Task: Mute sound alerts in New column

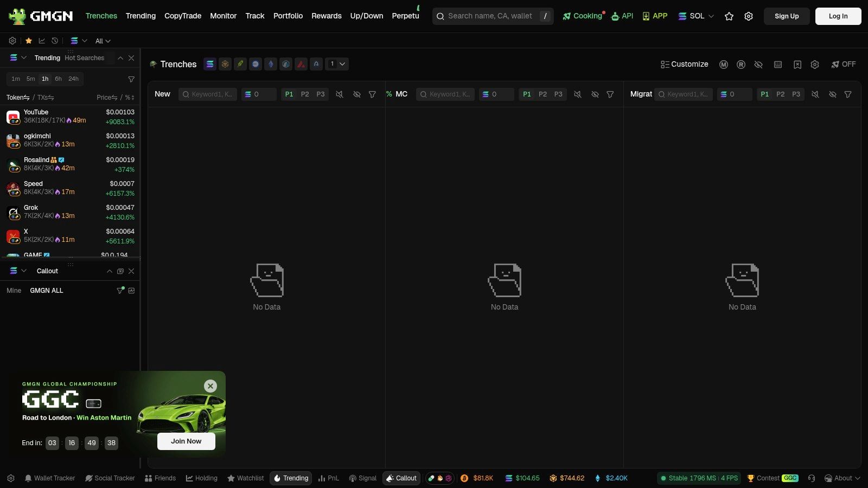Action: [x=340, y=94]
